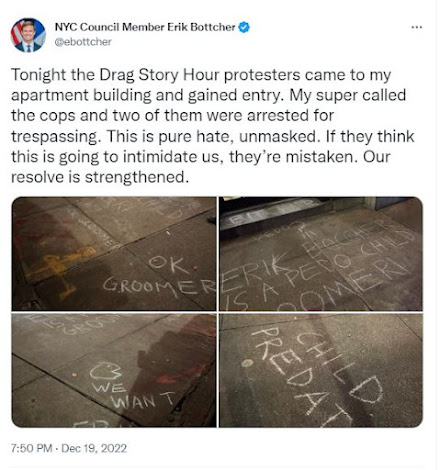Open Erik Bottcher's profile avatar
This screenshot has height=470, width=440.
(28, 35)
